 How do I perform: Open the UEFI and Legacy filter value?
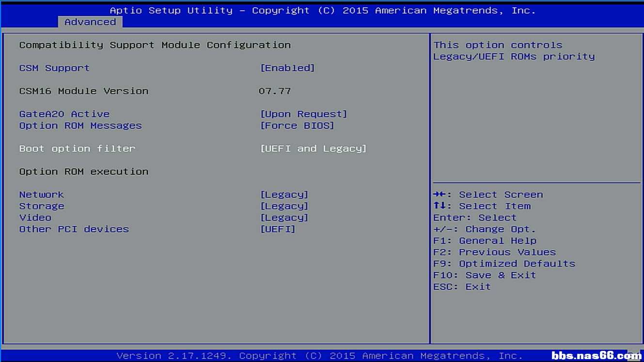pyautogui.click(x=313, y=149)
